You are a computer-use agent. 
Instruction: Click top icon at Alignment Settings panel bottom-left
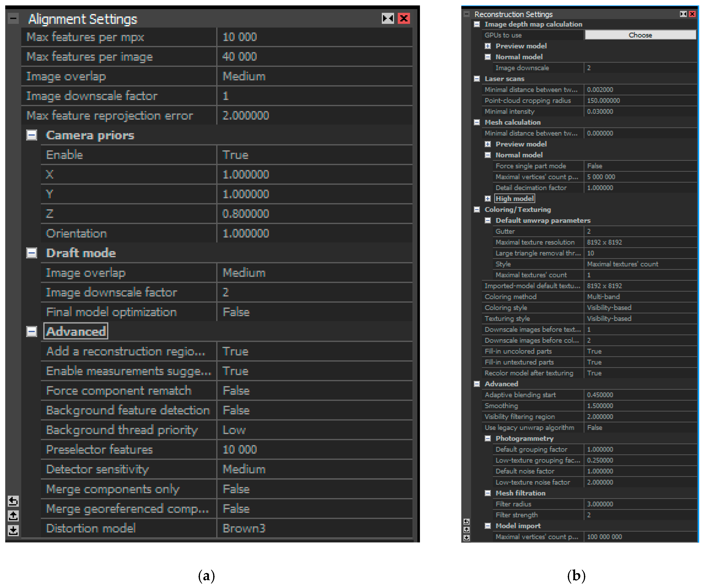tap(13, 501)
